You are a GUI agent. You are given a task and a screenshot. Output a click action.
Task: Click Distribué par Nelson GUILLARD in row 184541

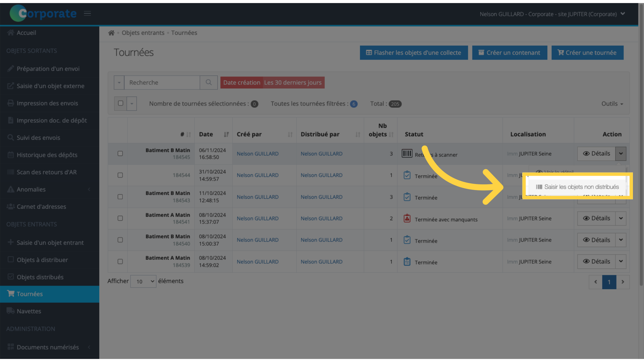coord(321,219)
